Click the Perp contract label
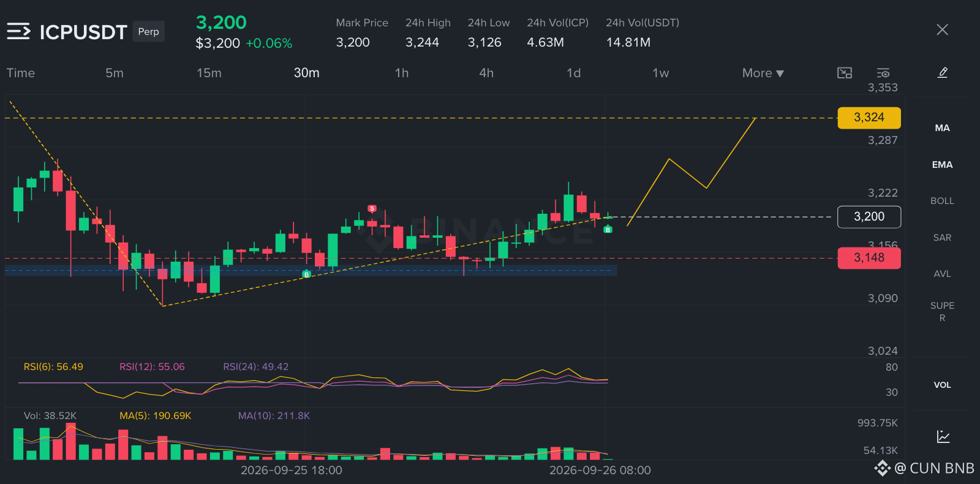The height and width of the screenshot is (484, 980). [x=148, y=31]
